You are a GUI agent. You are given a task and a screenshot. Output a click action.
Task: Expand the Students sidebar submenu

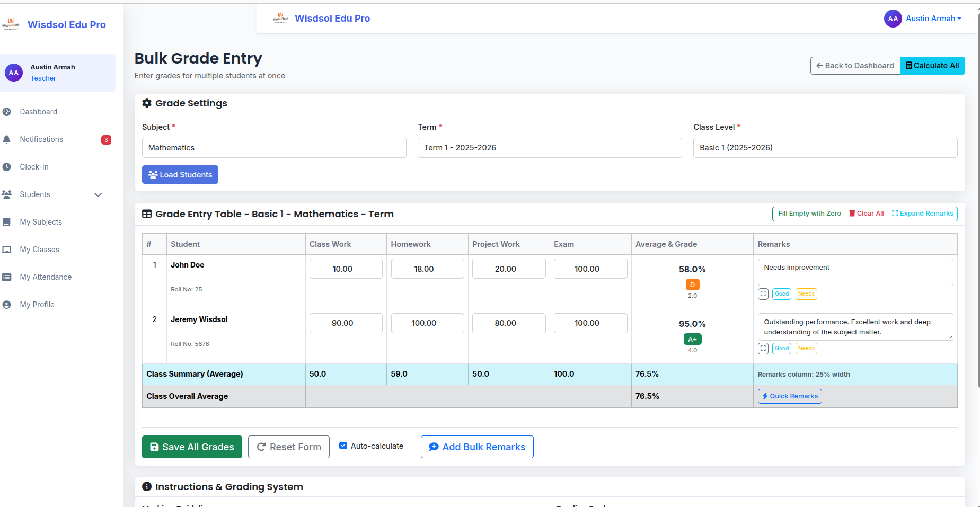tap(98, 194)
